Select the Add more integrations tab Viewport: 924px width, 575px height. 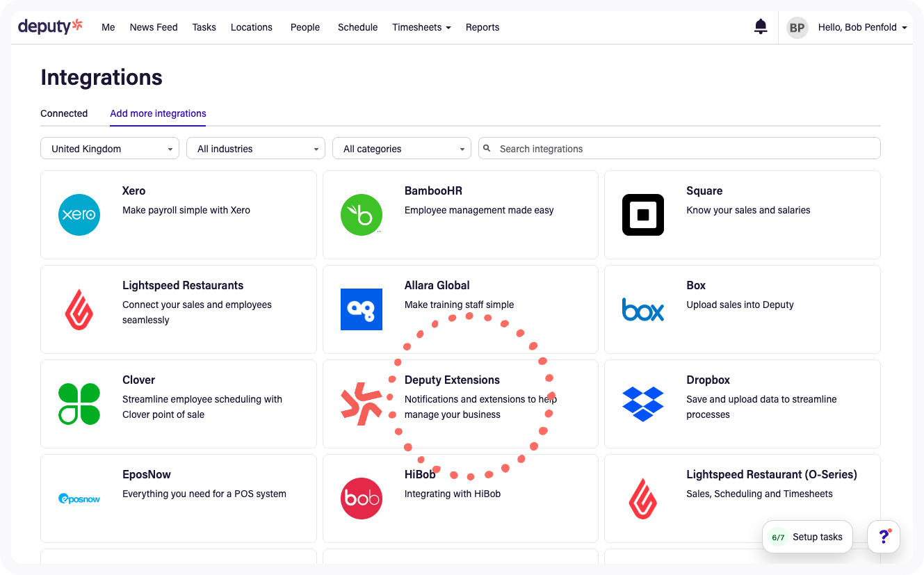(158, 113)
